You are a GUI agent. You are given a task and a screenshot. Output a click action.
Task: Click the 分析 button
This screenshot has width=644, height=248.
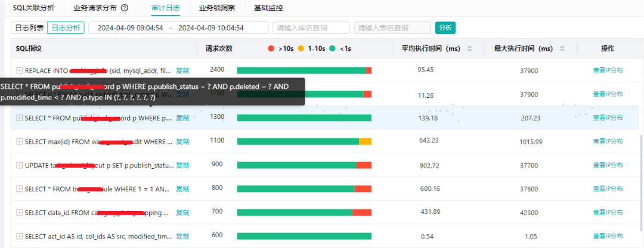tap(445, 27)
